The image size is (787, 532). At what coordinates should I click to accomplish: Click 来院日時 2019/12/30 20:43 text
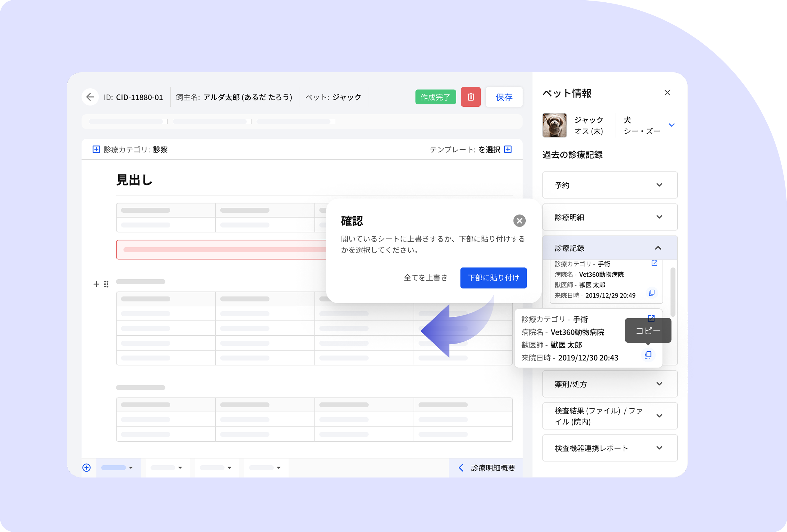[x=570, y=358]
